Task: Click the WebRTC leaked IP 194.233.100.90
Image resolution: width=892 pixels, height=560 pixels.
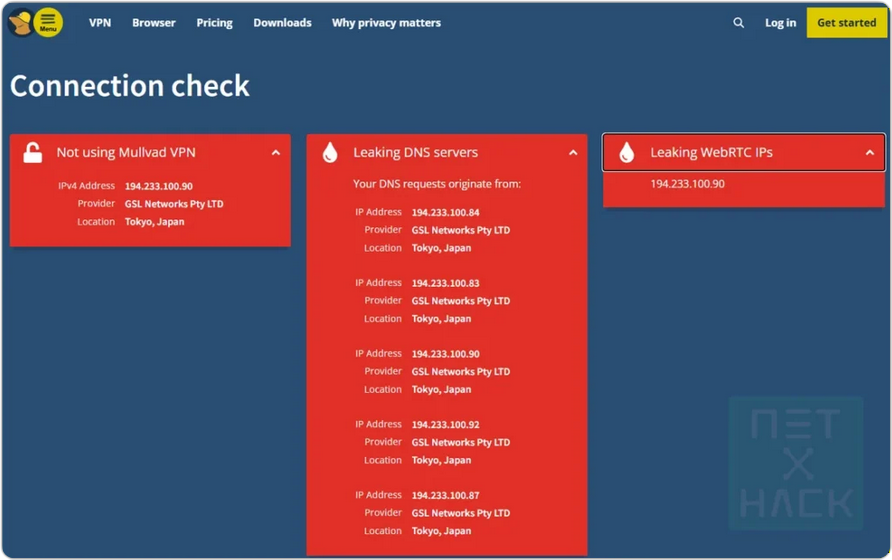Action: [687, 184]
